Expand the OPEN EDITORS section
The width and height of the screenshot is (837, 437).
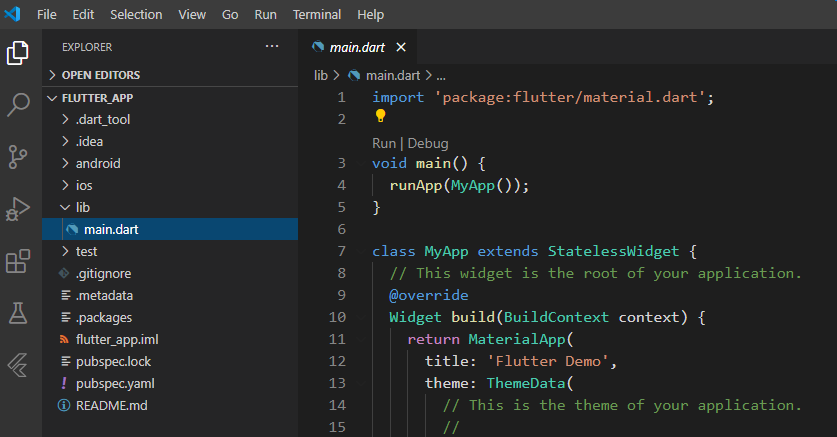[100, 75]
